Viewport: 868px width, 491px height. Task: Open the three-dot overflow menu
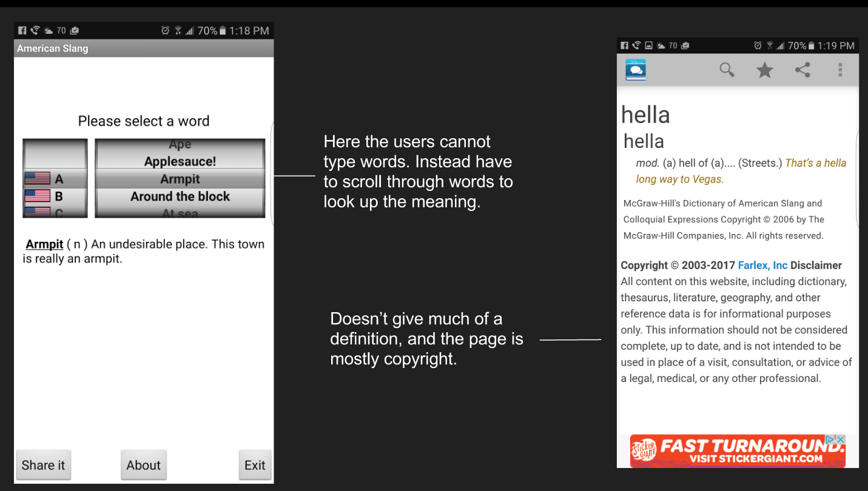[x=840, y=70]
